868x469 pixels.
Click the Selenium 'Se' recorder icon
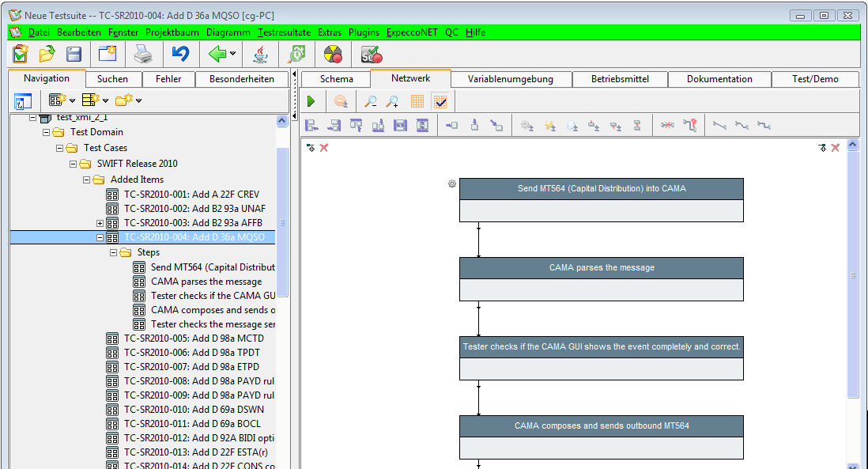point(370,54)
